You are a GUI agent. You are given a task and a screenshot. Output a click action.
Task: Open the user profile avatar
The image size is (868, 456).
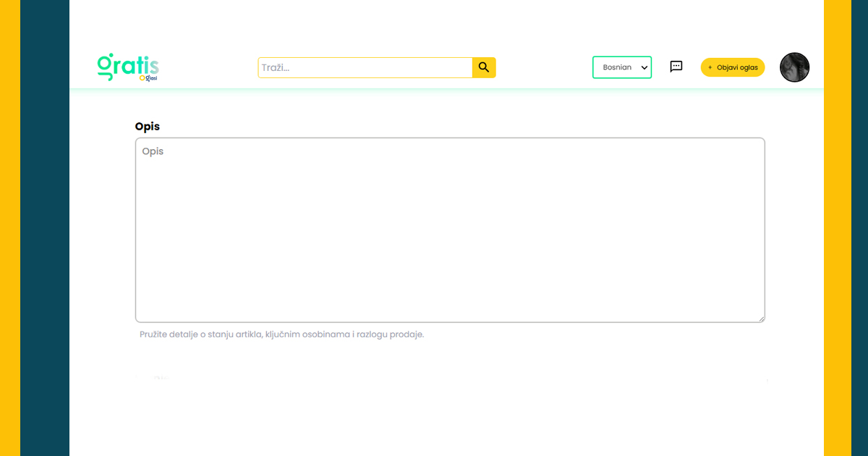(794, 67)
